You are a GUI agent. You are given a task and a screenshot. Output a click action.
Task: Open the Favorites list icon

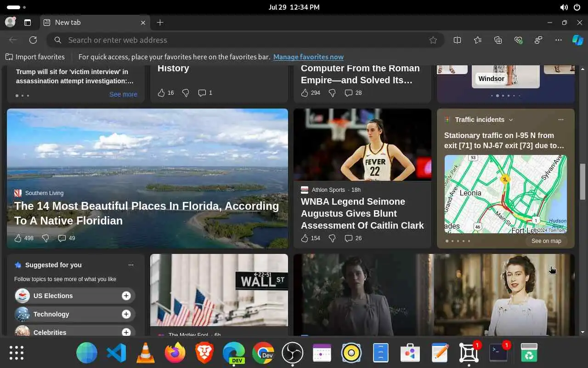tap(478, 40)
